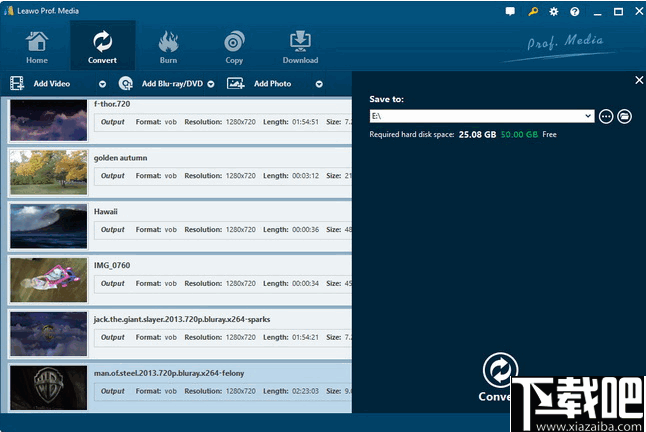The image size is (646, 432).
Task: Click the title text IMG_0760
Action: (x=112, y=266)
